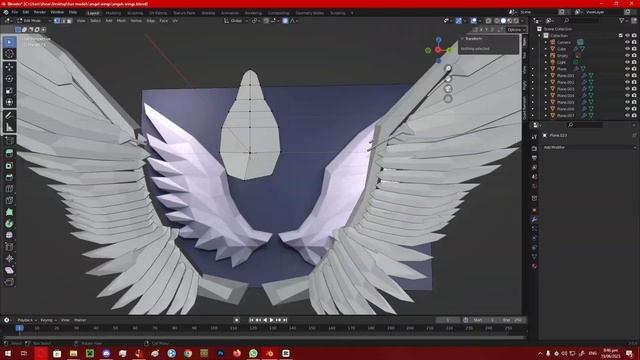Viewport: 640px width, 360px height.
Task: Open the Edit Mode dropdown
Action: point(34,20)
